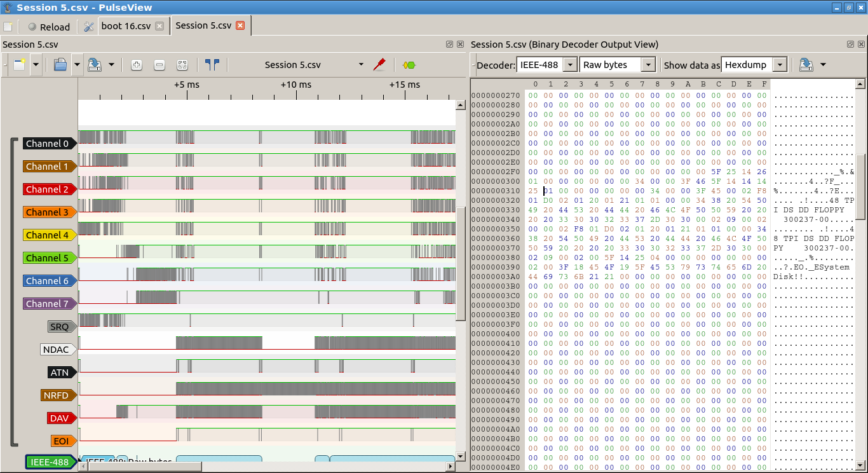868x473 pixels.
Task: Click the zoom in button
Action: (x=136, y=65)
